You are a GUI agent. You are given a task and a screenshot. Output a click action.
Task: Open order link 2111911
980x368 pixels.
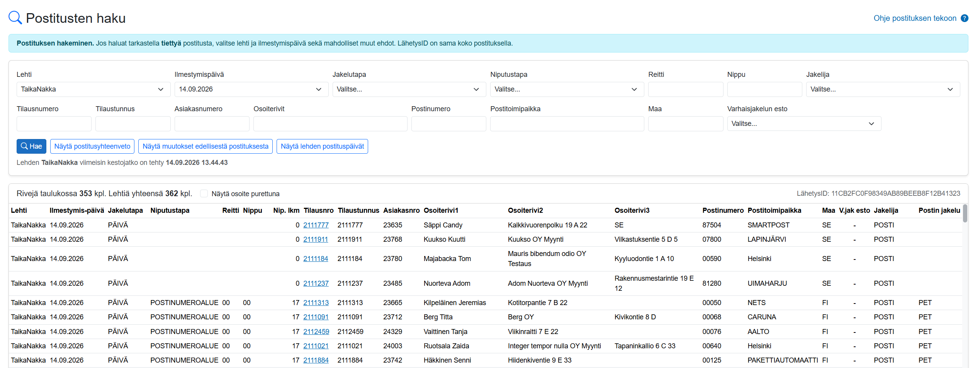click(x=316, y=239)
